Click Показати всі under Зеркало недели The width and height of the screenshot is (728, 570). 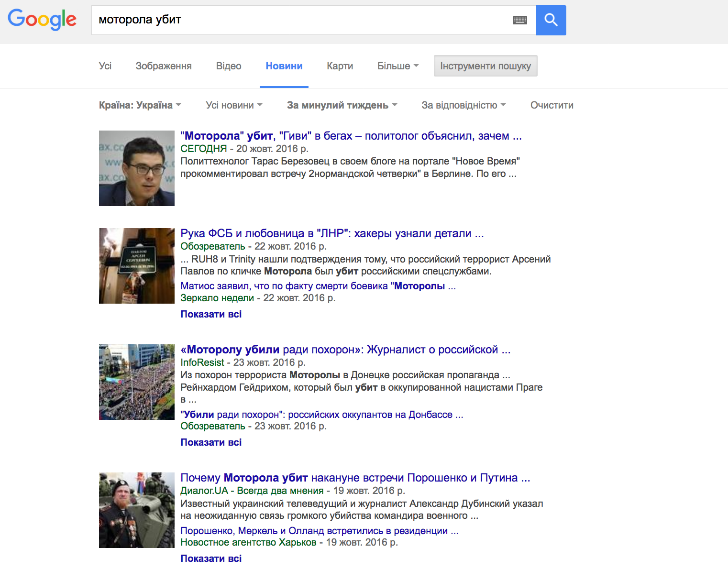[x=211, y=314]
